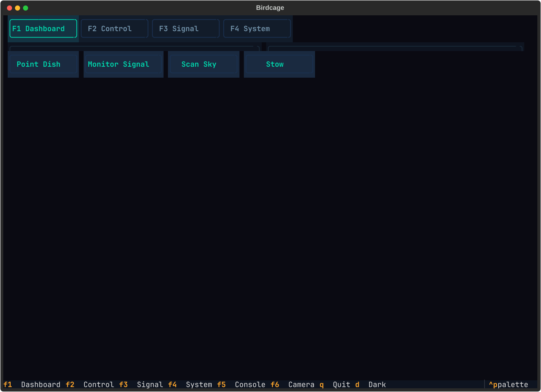
Task: Return to the F1 Dashboard tab
Action: click(x=43, y=28)
